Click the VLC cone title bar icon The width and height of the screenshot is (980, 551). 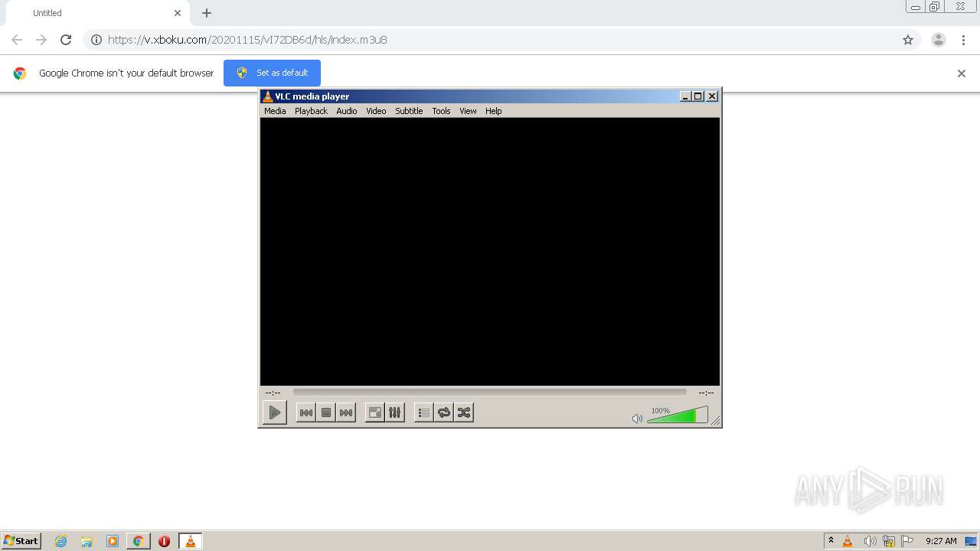click(267, 96)
